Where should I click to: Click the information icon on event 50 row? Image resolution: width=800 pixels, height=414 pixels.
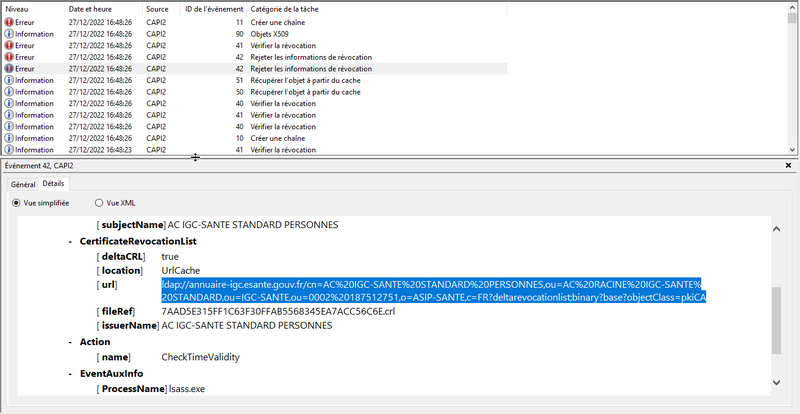[x=9, y=92]
